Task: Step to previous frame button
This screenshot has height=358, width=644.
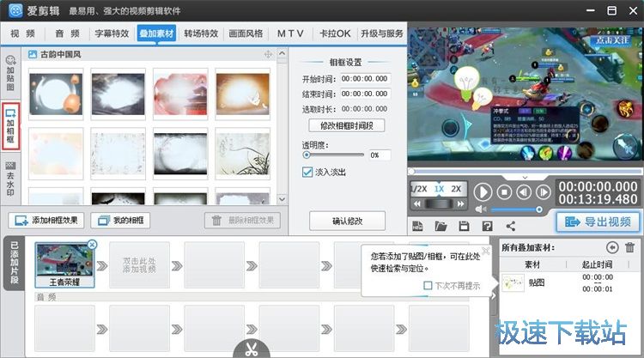Action: pos(524,192)
